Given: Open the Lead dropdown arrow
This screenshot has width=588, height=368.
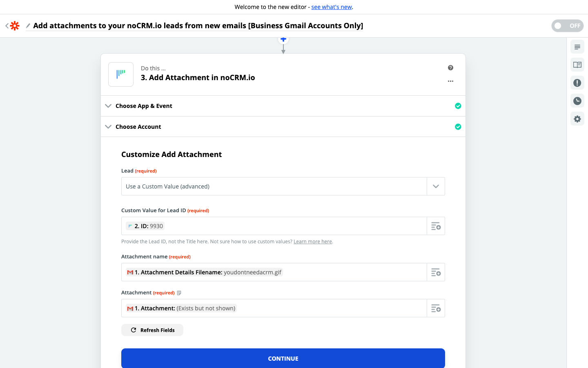Looking at the screenshot, I should tap(436, 186).
